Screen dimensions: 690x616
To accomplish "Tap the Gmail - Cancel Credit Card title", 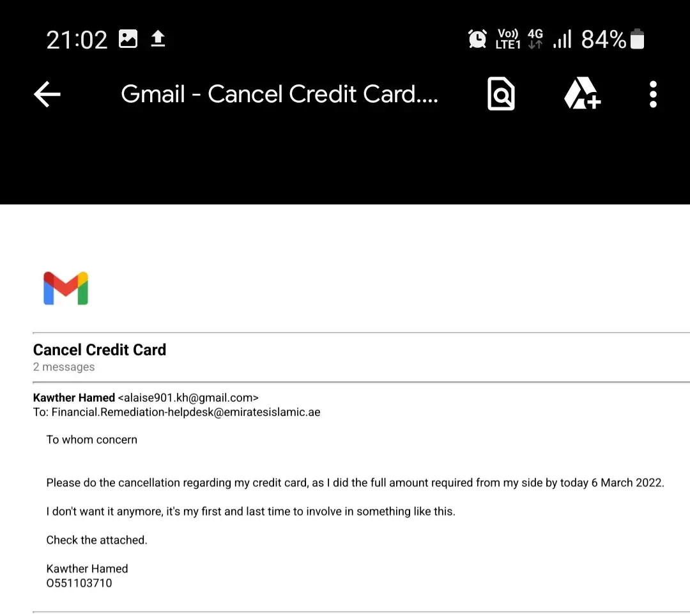I will 279,95.
